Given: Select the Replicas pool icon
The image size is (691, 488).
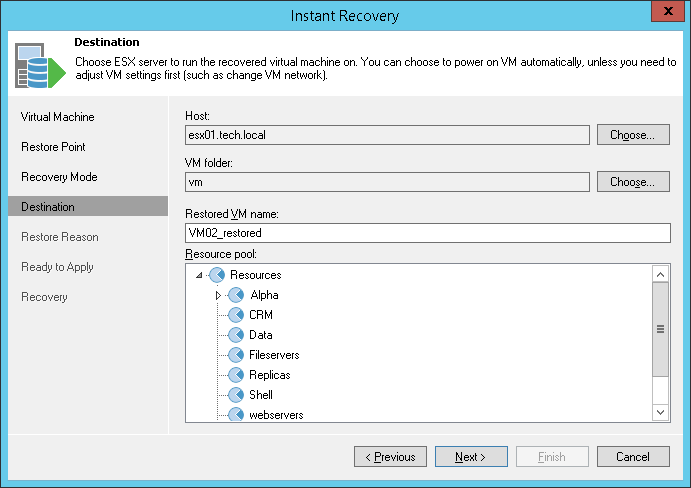Looking at the screenshot, I should 237,375.
